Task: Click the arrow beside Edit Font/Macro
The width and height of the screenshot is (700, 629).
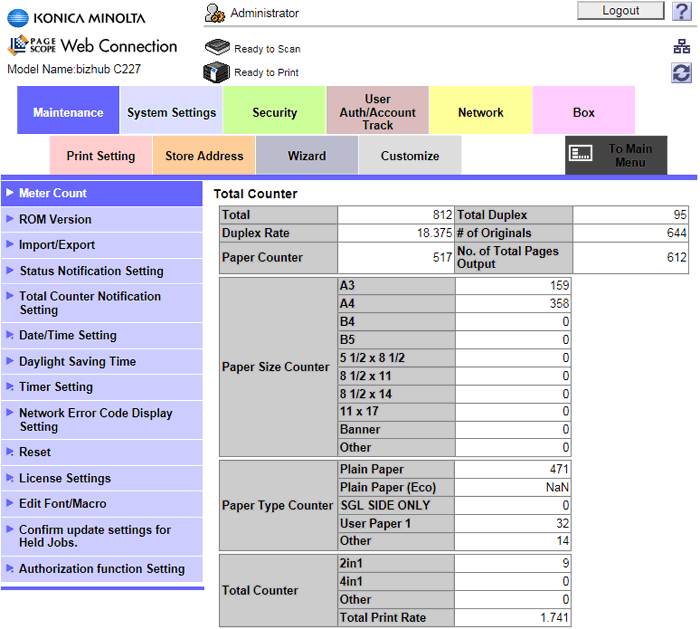Action: [9, 503]
